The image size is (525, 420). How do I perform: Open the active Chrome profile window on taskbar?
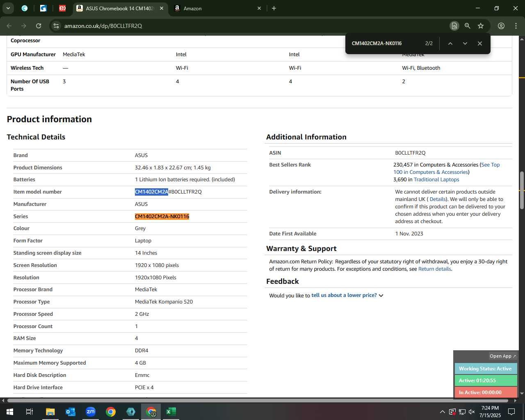[151, 411]
